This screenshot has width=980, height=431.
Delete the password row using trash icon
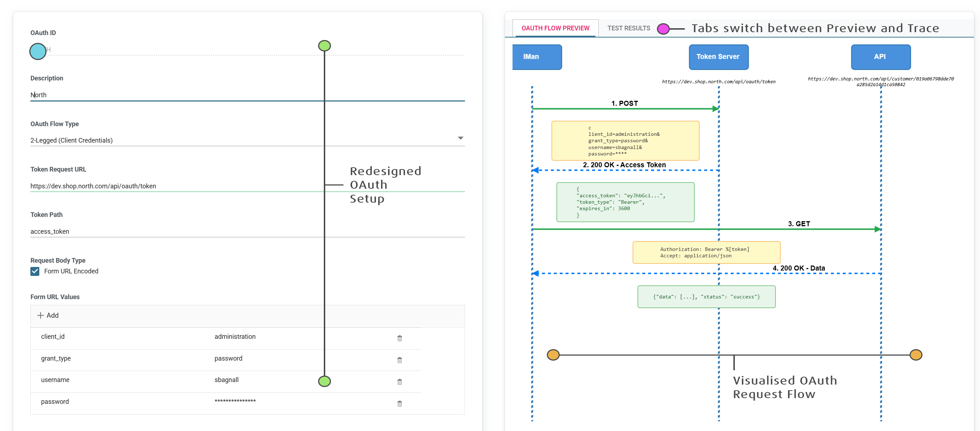(x=400, y=403)
